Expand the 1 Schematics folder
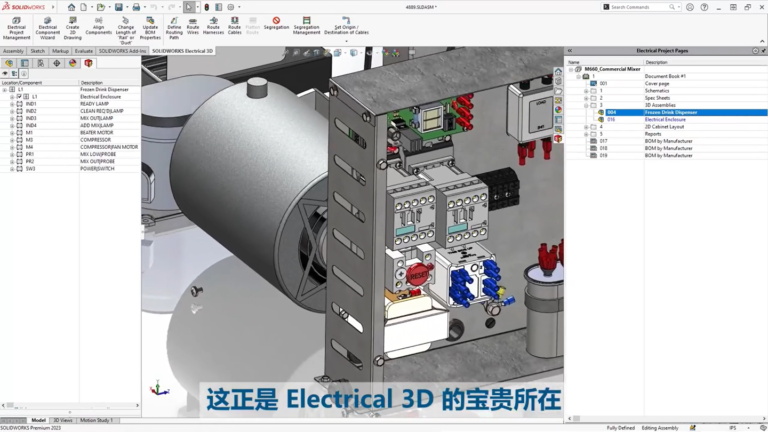This screenshot has height=432, width=768. click(x=586, y=91)
